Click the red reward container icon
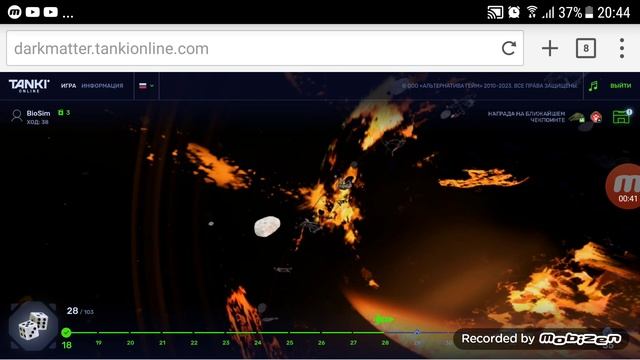The image size is (640, 360). click(596, 118)
